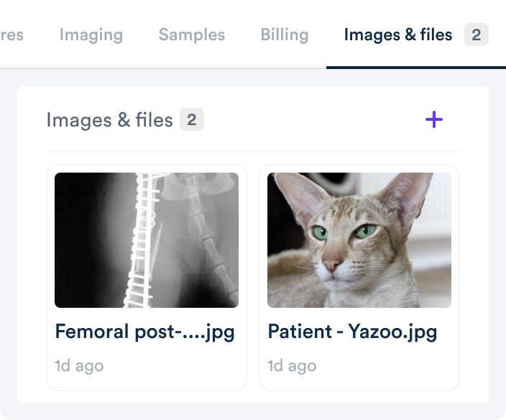506x420 pixels.
Task: Click the count badge on Images & files tab
Action: (x=476, y=35)
